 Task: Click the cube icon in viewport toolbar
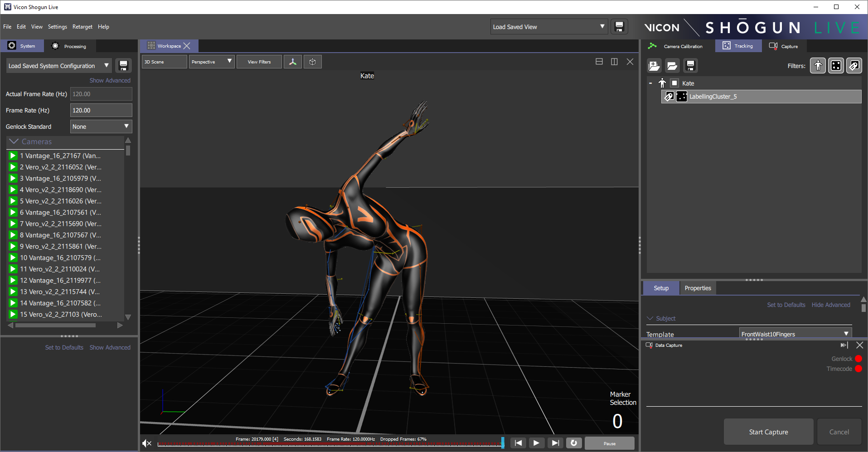312,62
